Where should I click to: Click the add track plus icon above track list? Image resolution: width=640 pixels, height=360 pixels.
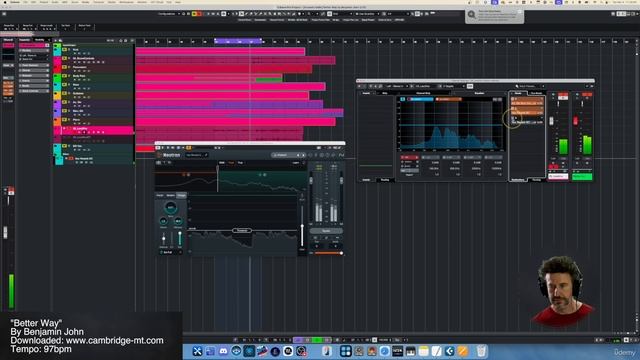56,40
